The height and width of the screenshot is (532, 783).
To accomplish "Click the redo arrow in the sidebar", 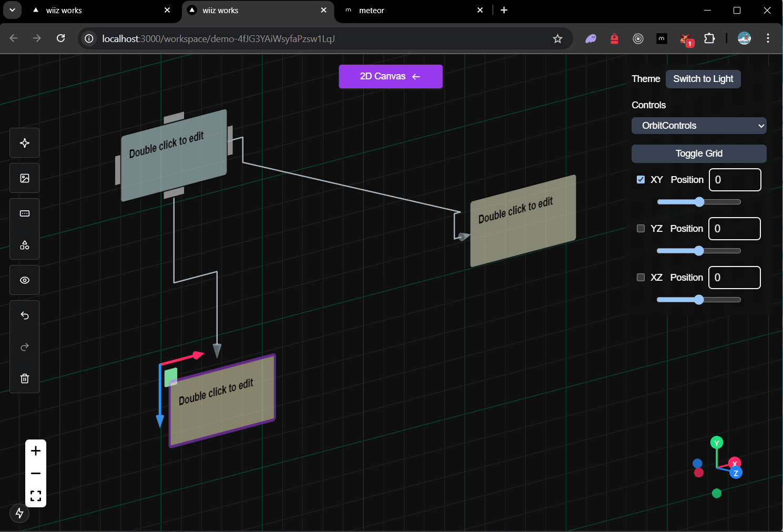I will pyautogui.click(x=24, y=347).
